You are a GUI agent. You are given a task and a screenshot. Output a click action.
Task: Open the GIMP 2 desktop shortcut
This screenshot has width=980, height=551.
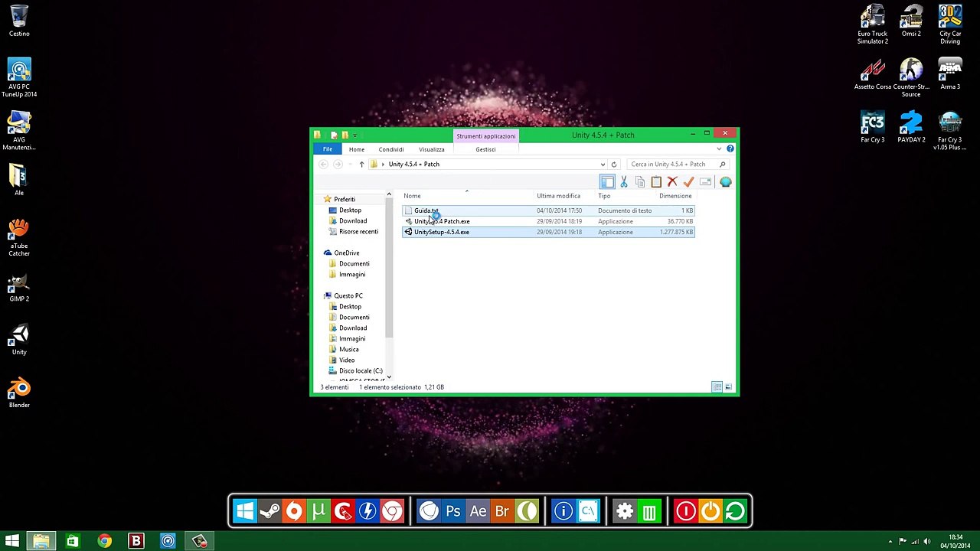19,287
